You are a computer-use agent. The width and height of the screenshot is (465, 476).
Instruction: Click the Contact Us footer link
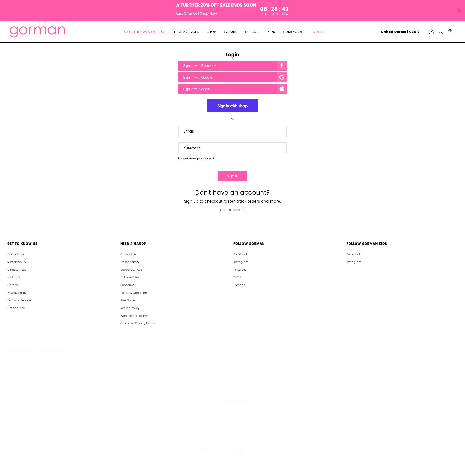click(x=128, y=254)
